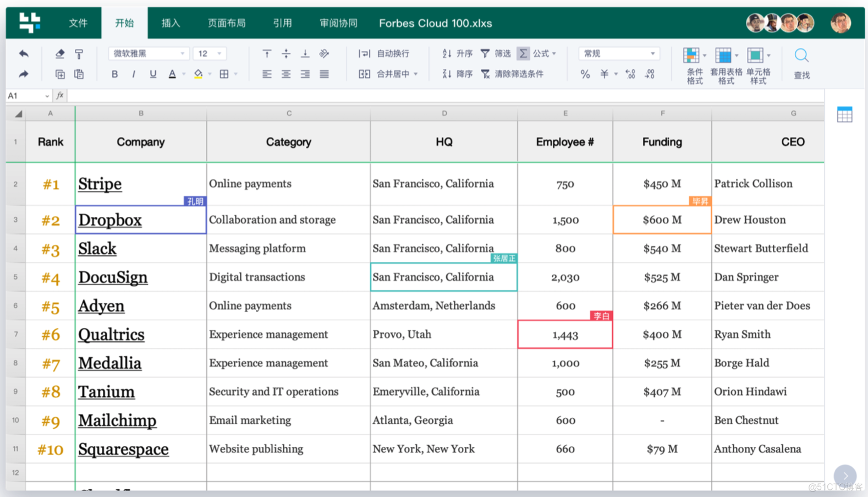Viewport: 868px width, 497px height.
Task: Activate the format painter icon
Action: pos(79,53)
